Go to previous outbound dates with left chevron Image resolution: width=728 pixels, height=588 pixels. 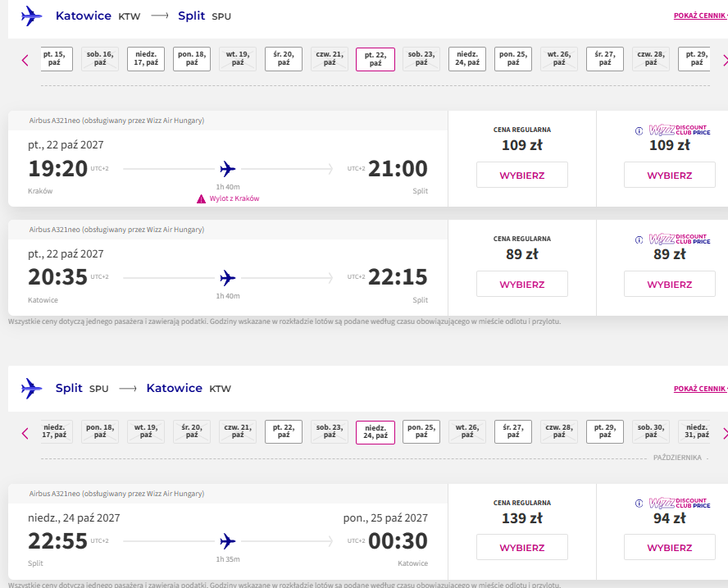pyautogui.click(x=25, y=61)
